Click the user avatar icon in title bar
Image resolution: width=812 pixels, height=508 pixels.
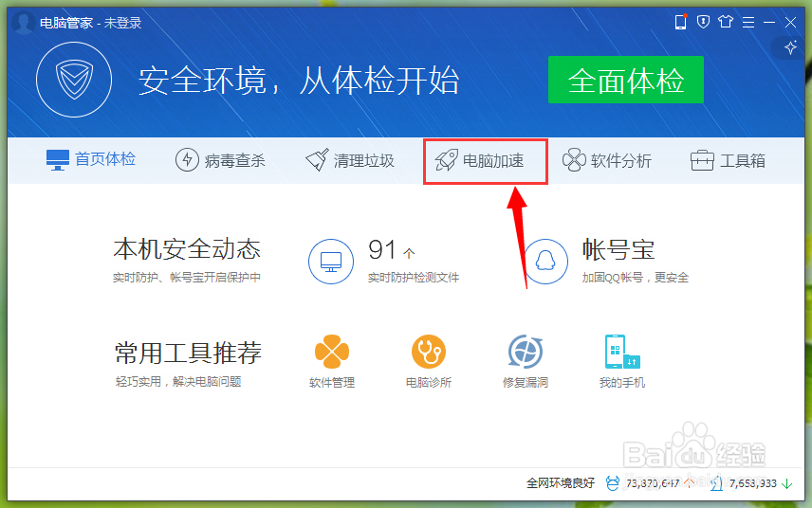click(24, 22)
